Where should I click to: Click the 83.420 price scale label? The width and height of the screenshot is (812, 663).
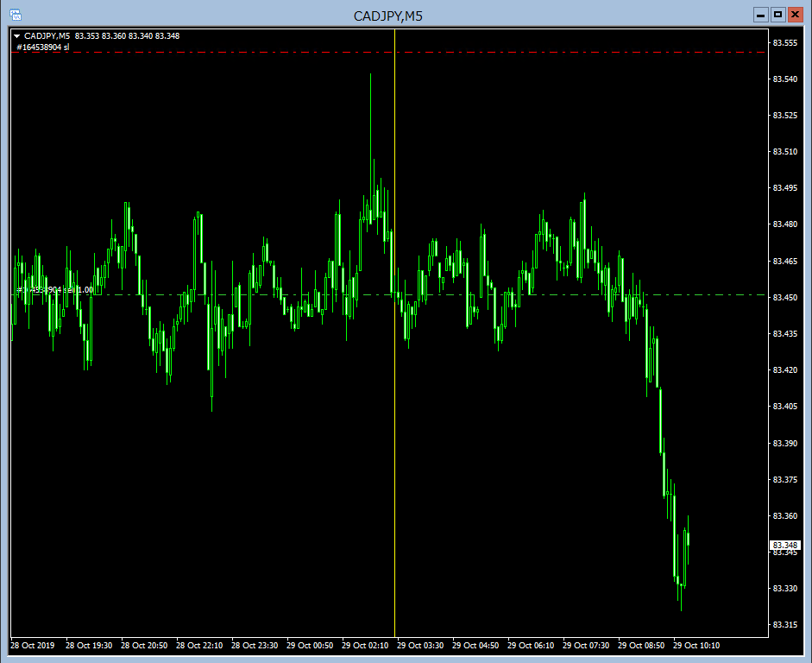[x=785, y=370]
